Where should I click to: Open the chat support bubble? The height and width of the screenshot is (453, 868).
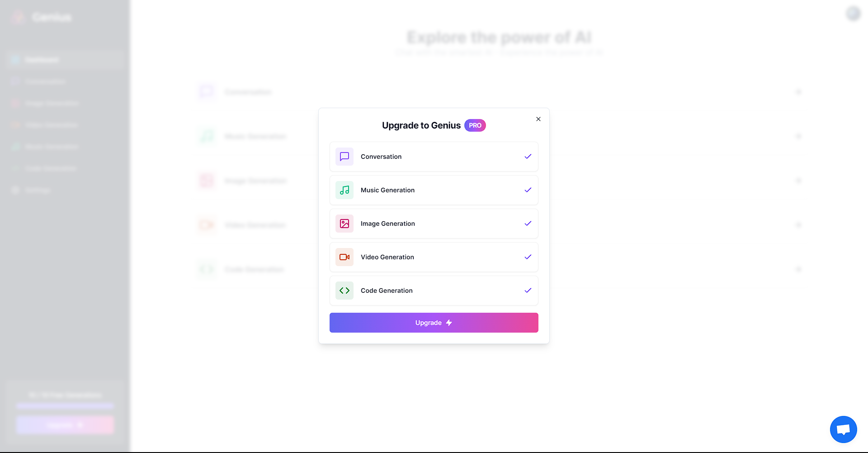843,429
